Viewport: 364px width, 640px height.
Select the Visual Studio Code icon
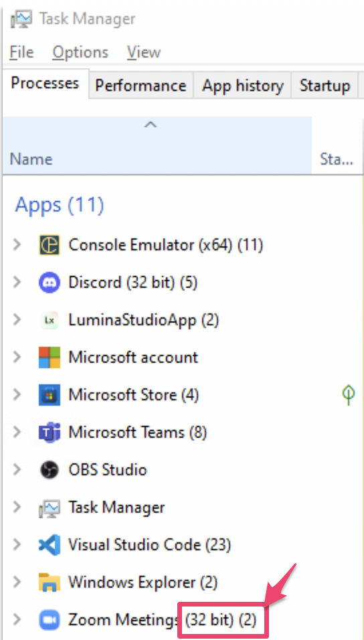50,544
